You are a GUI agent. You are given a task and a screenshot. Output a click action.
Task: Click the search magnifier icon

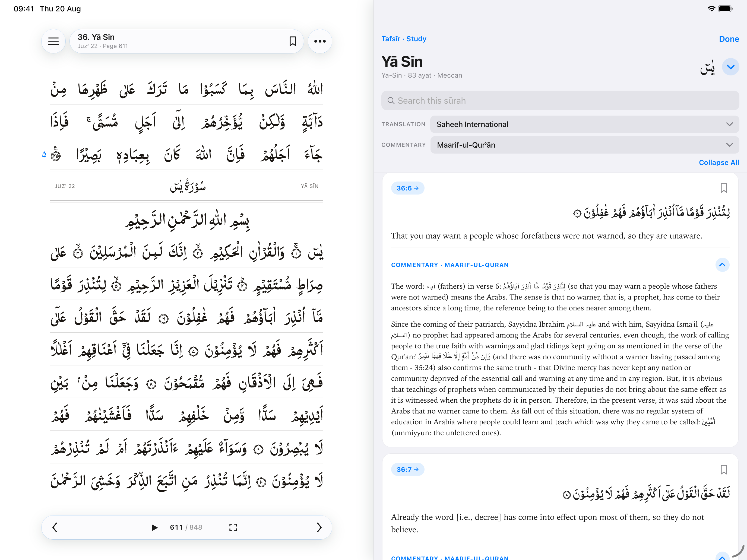tap(391, 101)
